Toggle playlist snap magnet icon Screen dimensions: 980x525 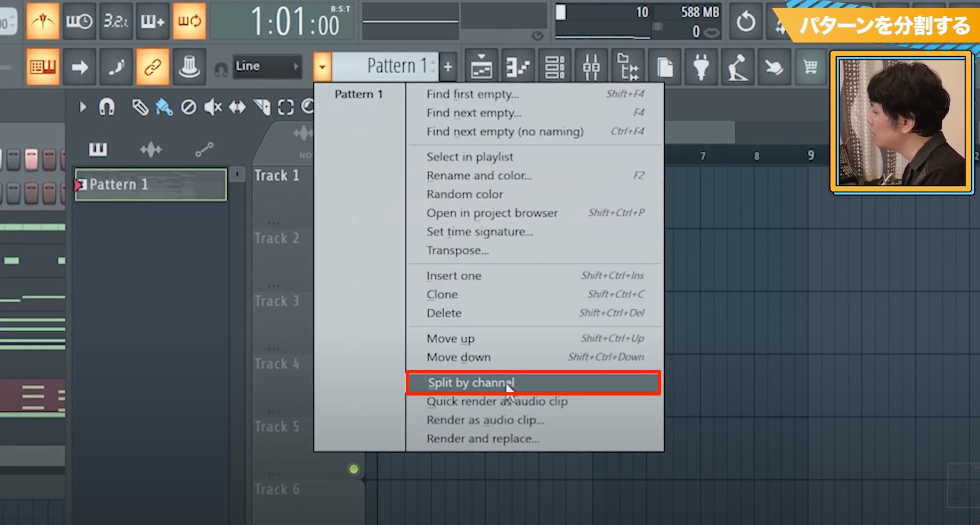pos(107,107)
